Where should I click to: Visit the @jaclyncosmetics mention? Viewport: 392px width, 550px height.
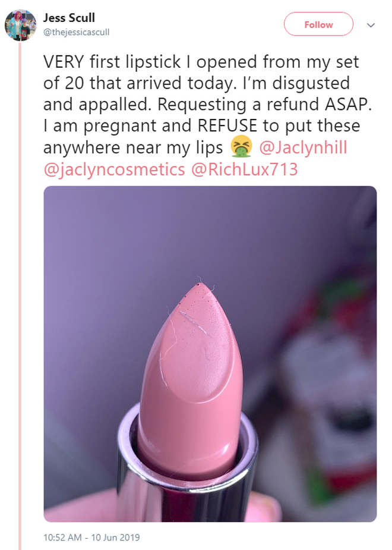[114, 169]
